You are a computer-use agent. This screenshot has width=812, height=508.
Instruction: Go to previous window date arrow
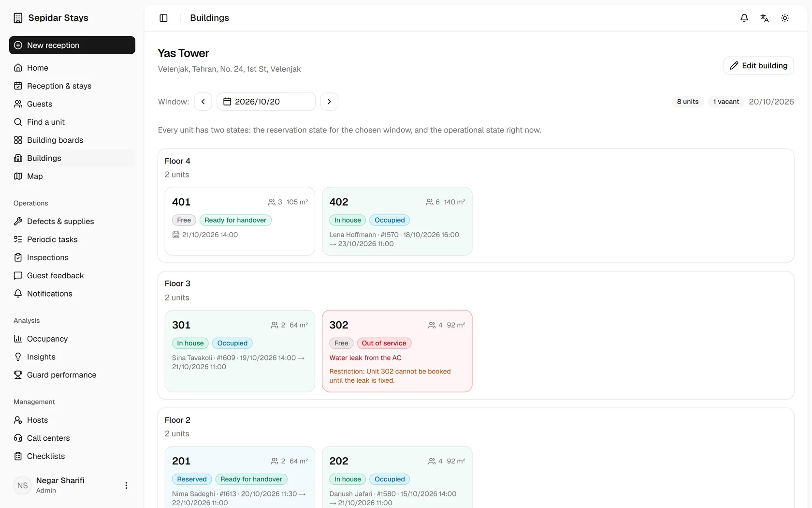(x=203, y=102)
